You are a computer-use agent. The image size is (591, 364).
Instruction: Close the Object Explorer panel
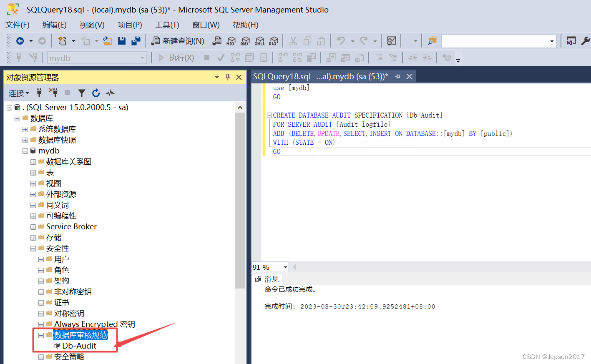pyautogui.click(x=239, y=77)
